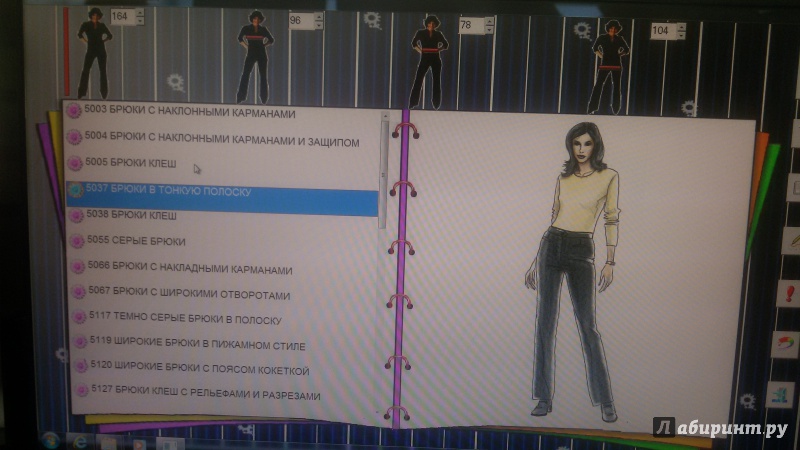This screenshot has height=450, width=800.
Task: Open the colorful swirl palette icon
Action: click(x=785, y=343)
